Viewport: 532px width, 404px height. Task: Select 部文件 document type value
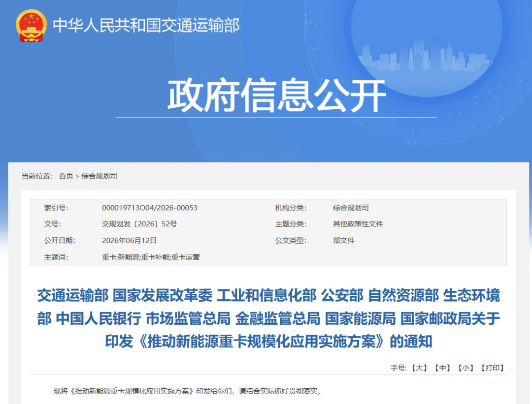point(344,241)
